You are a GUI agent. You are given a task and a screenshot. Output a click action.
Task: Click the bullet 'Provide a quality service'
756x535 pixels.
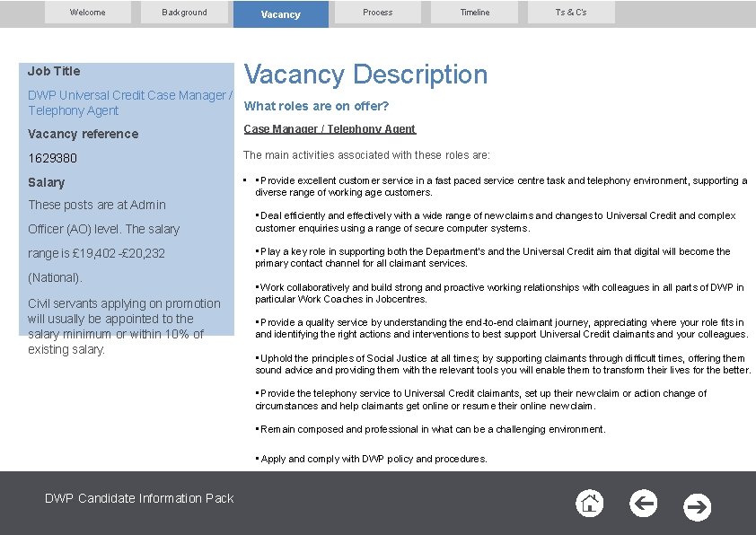(x=501, y=329)
